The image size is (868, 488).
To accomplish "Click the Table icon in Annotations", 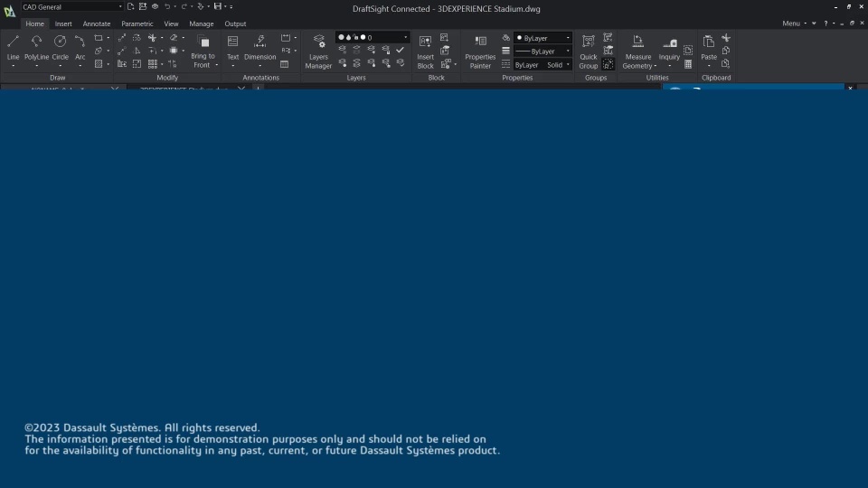I will tap(285, 64).
